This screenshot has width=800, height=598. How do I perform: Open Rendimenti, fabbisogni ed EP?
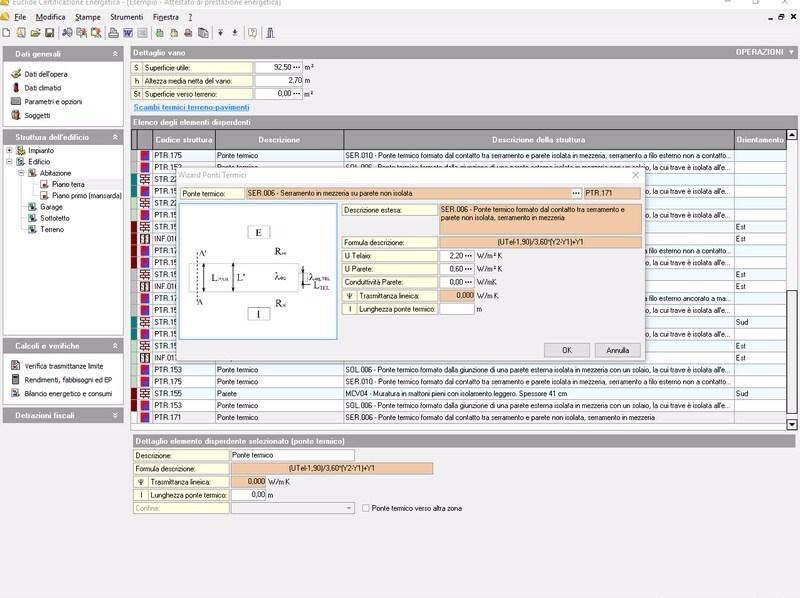coord(67,380)
